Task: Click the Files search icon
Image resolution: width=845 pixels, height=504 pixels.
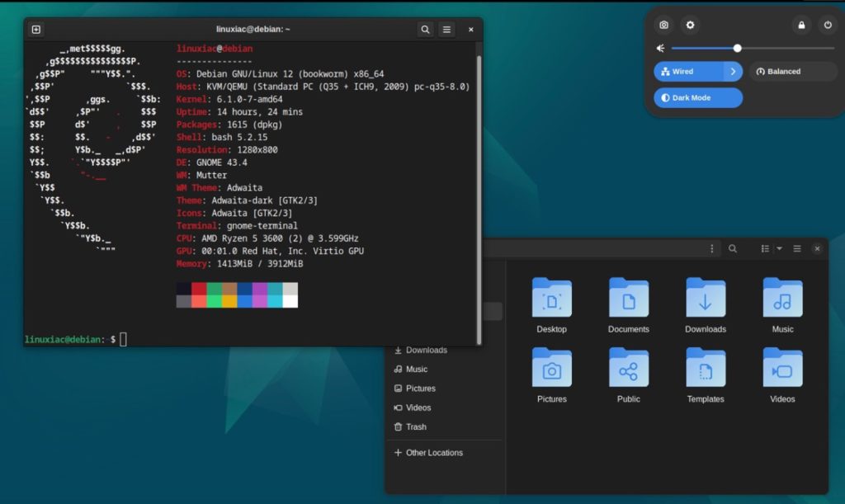Action: [733, 249]
